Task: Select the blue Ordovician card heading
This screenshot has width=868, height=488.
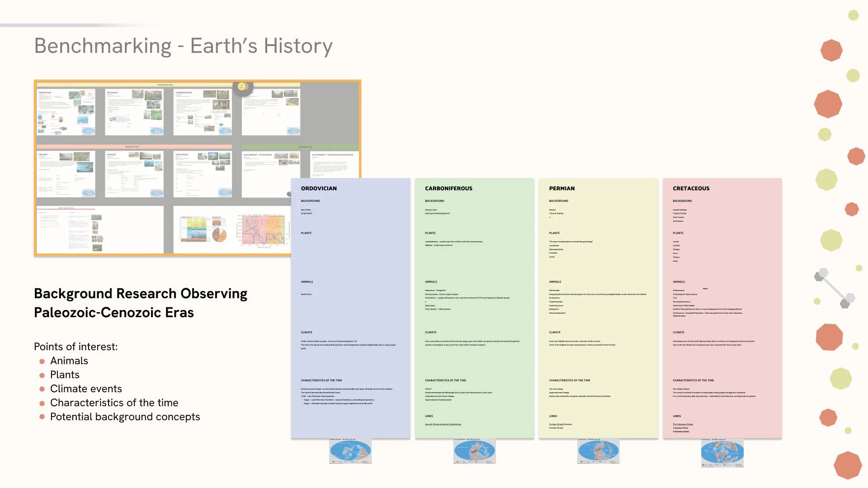Action: (319, 188)
